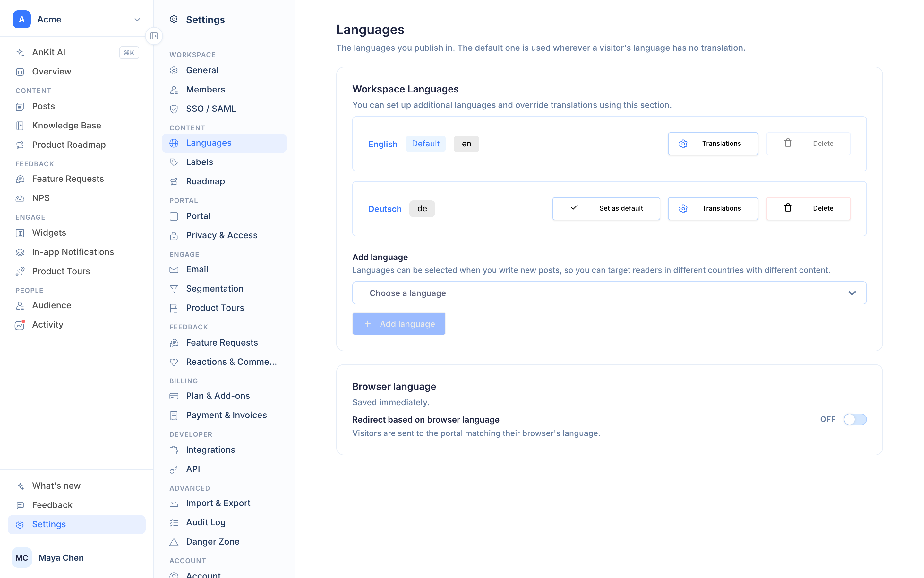The image size is (924, 578).
Task: Click the Delete button for English
Action: pyautogui.click(x=808, y=144)
